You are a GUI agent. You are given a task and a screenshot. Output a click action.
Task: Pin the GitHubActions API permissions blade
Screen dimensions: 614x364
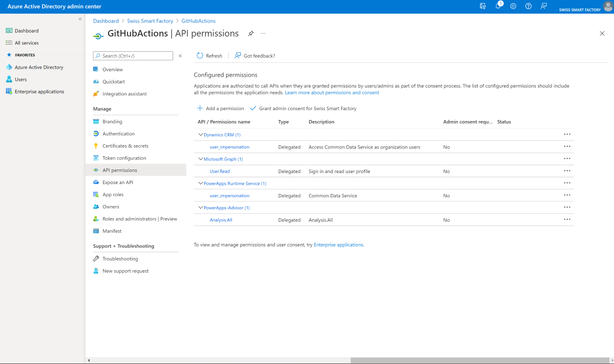point(251,34)
